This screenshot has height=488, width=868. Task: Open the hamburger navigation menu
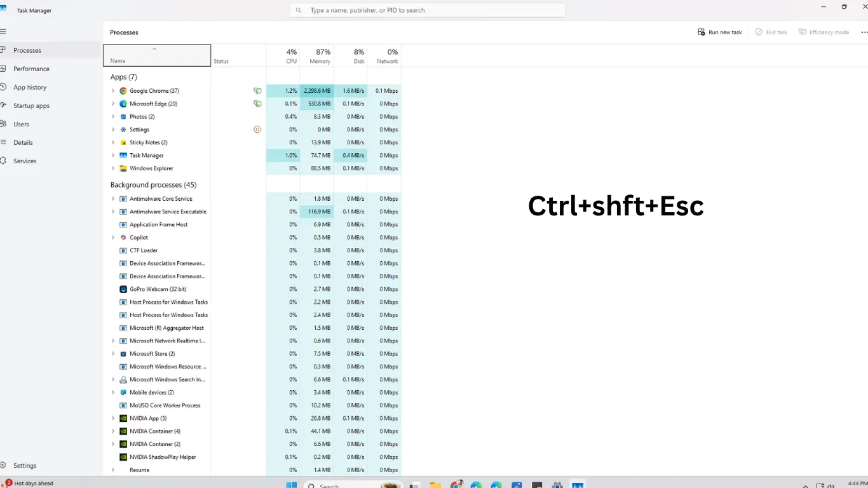tap(3, 31)
